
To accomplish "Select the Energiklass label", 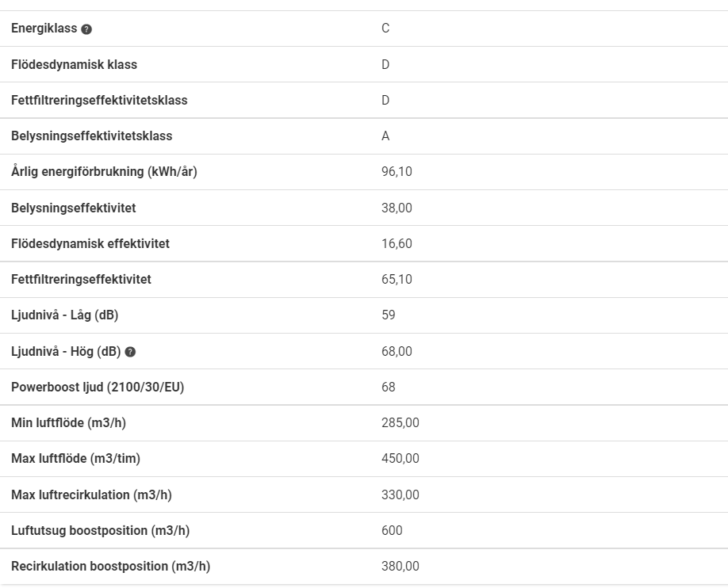I will click(44, 29).
